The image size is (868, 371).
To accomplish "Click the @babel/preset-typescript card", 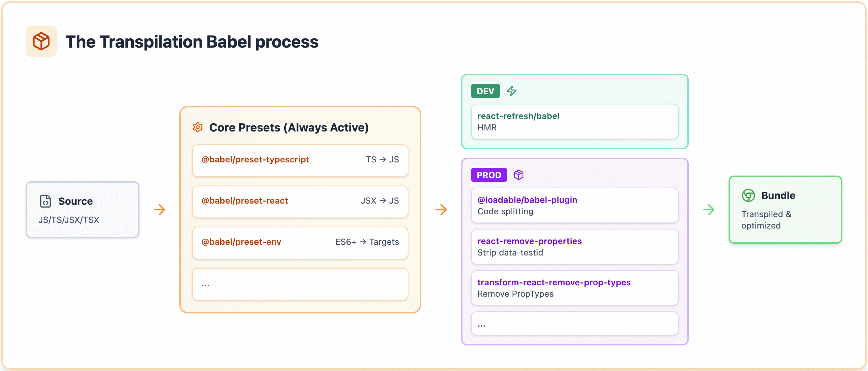I will (x=300, y=160).
